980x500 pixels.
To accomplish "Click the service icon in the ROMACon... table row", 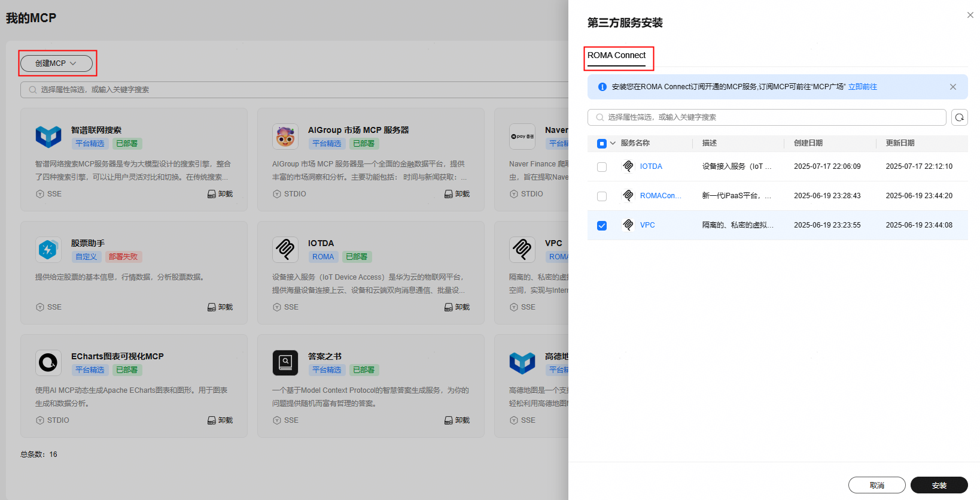I will click(628, 196).
